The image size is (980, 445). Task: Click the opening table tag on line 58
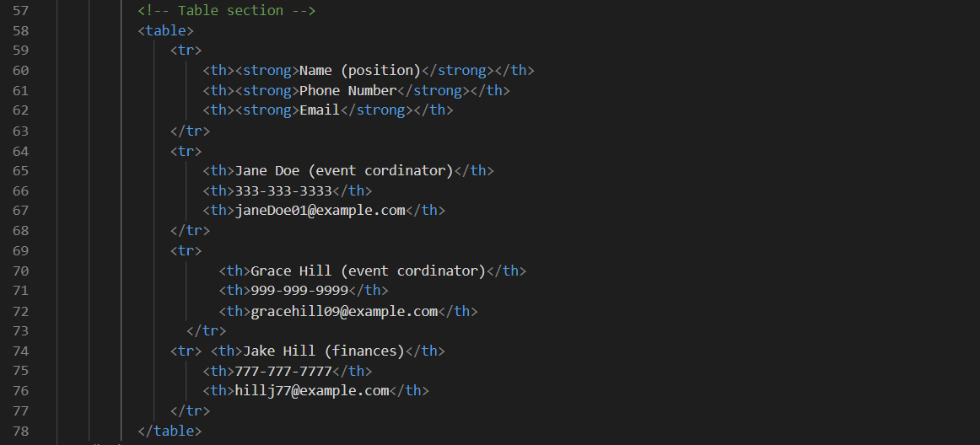coord(165,30)
